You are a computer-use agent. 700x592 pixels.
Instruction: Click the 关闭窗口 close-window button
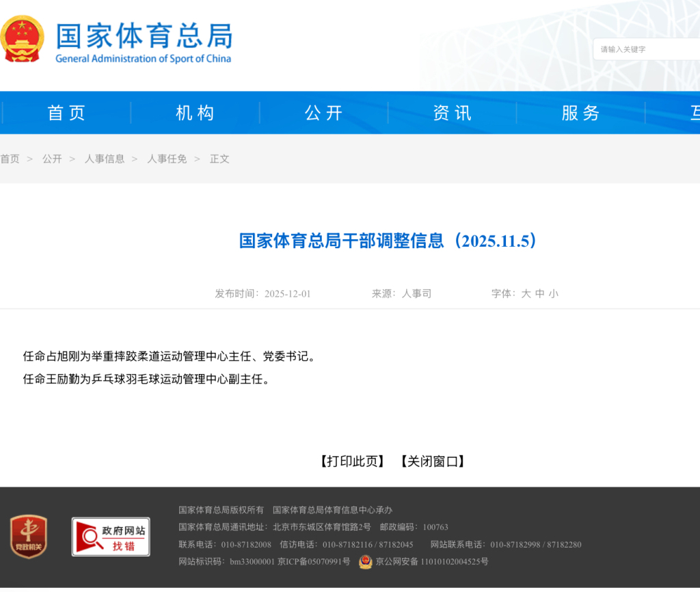click(x=433, y=461)
